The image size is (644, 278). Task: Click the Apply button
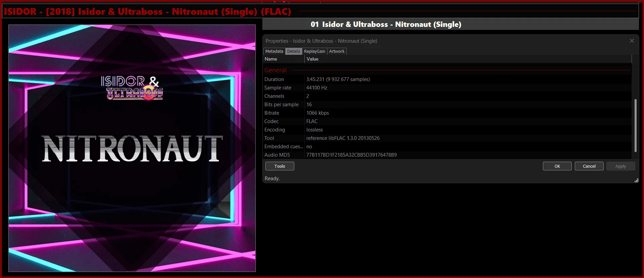(x=620, y=166)
